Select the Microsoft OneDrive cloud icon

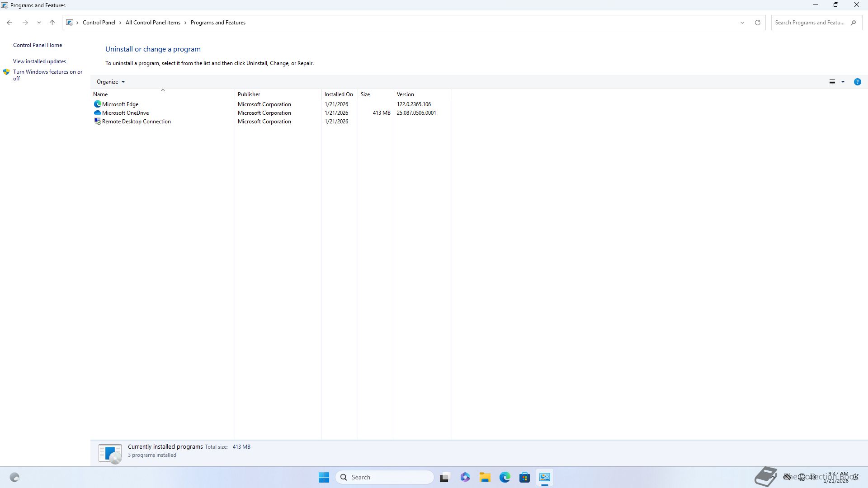(97, 113)
